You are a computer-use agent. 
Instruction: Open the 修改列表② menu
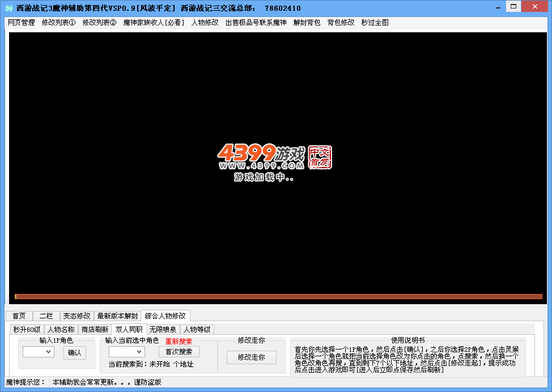[x=99, y=23]
